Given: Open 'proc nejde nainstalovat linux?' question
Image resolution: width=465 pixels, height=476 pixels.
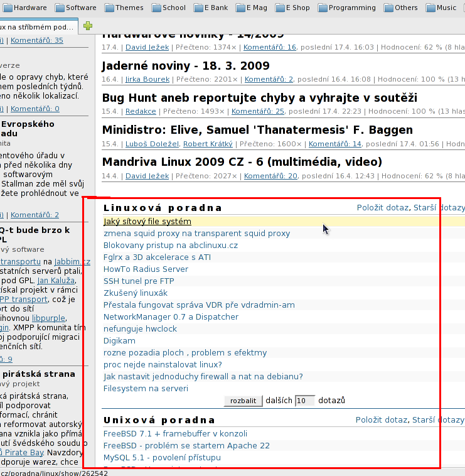Looking at the screenshot, I should tap(163, 365).
